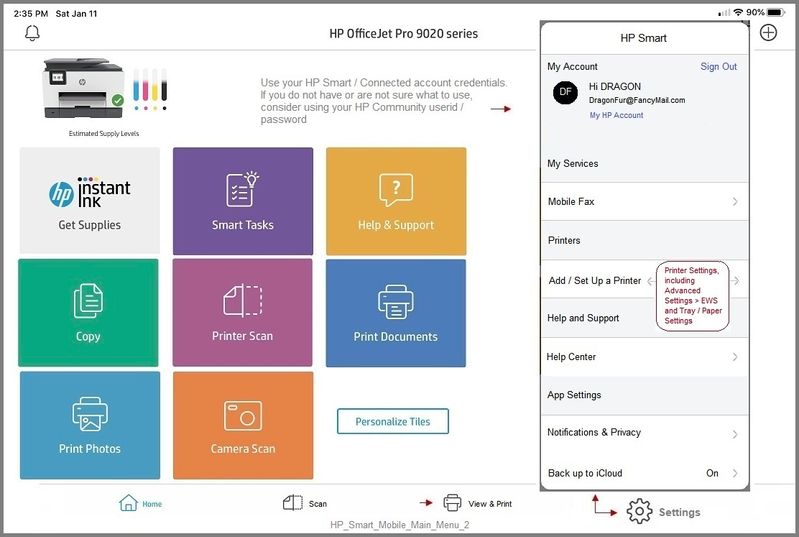Image resolution: width=799 pixels, height=537 pixels.
Task: Open the Mobile Fax menu row
Action: pos(645,202)
